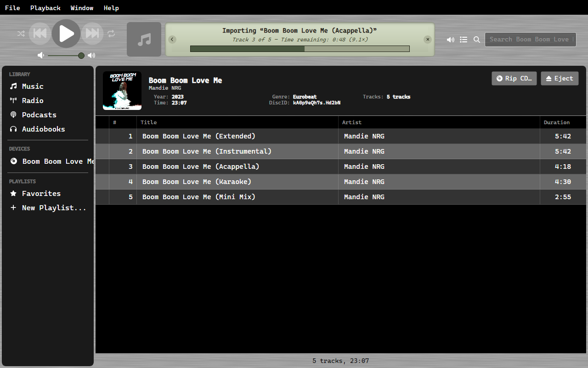The width and height of the screenshot is (588, 368).
Task: Open the File menu
Action: (x=12, y=8)
